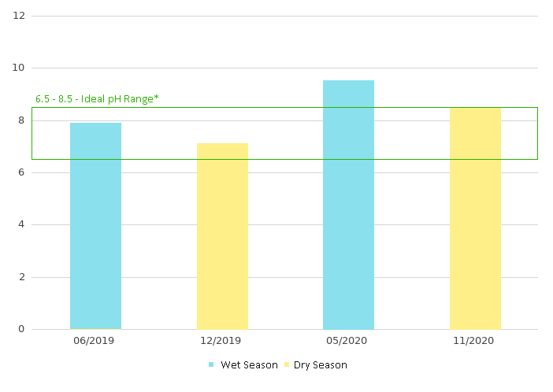Select the 12/2019 x-axis label

(x=222, y=341)
